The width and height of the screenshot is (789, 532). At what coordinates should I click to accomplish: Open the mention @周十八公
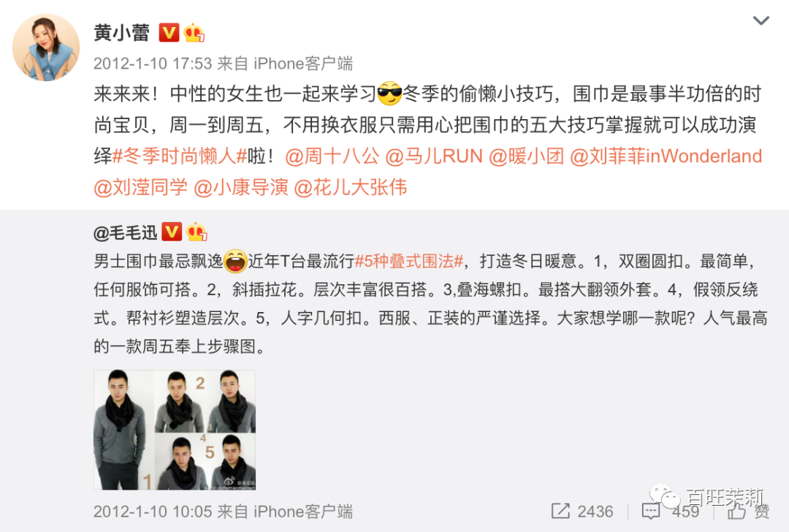tap(332, 156)
